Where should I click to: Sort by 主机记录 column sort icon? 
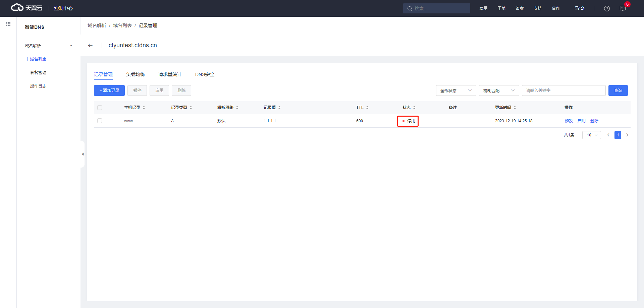[144, 108]
